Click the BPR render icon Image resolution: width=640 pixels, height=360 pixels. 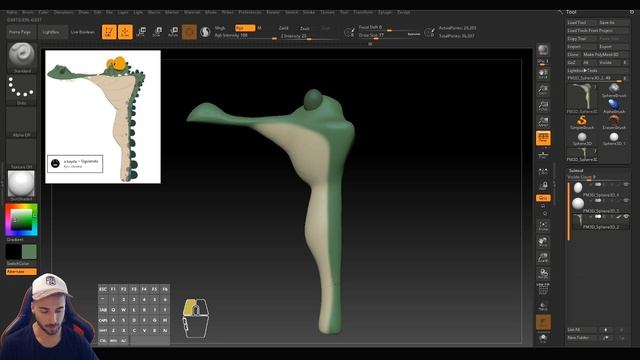click(543, 50)
